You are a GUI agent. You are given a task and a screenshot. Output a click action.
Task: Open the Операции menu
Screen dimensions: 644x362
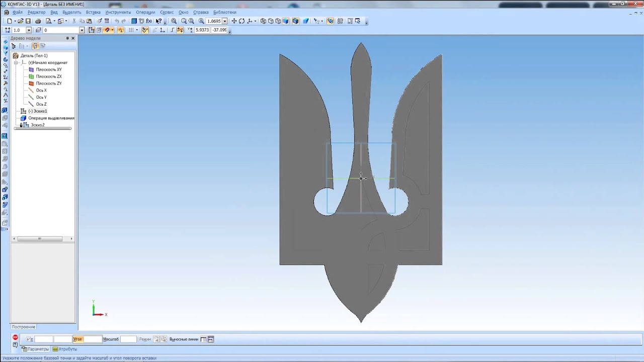point(145,12)
